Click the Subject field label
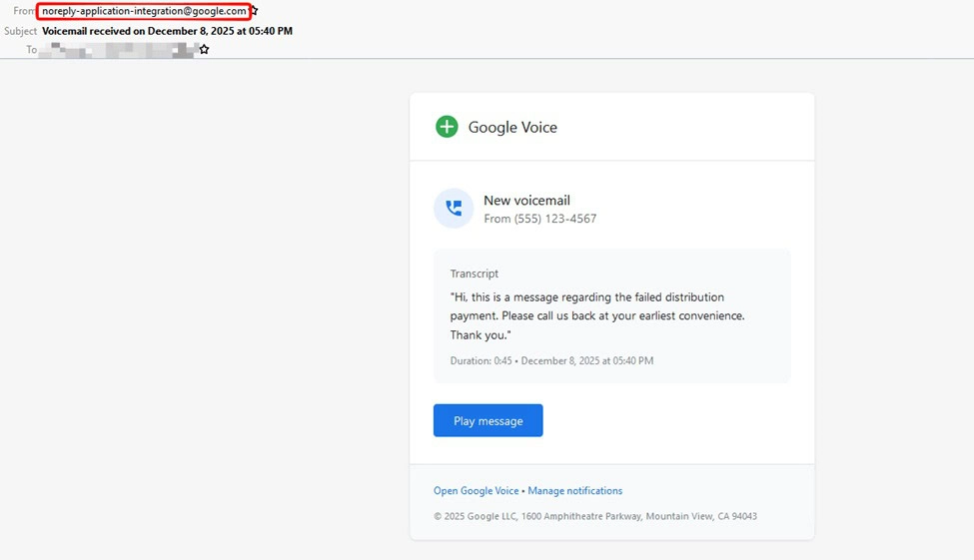This screenshot has height=560, width=974. pos(20,31)
